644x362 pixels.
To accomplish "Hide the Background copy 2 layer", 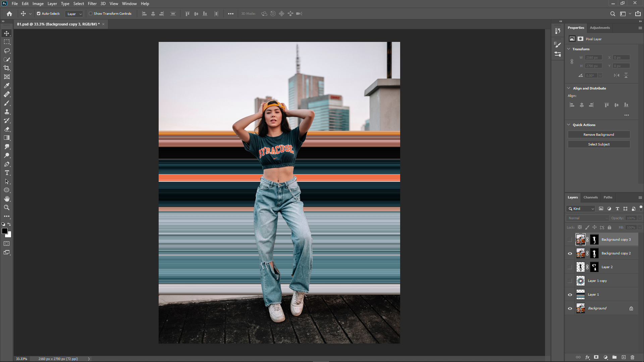I will 570,253.
